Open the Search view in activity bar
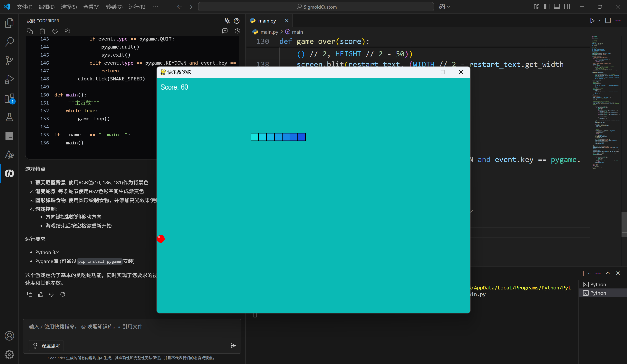 tap(9, 42)
